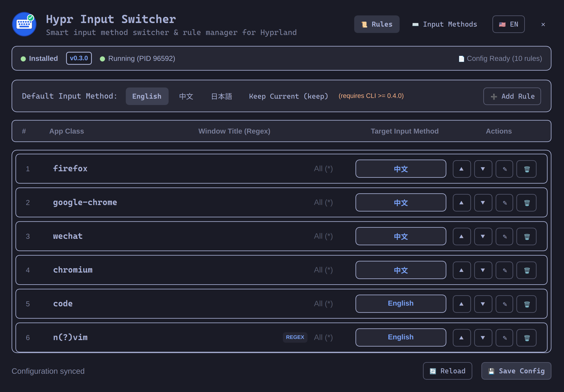Move the chromium rule down

point(483,270)
